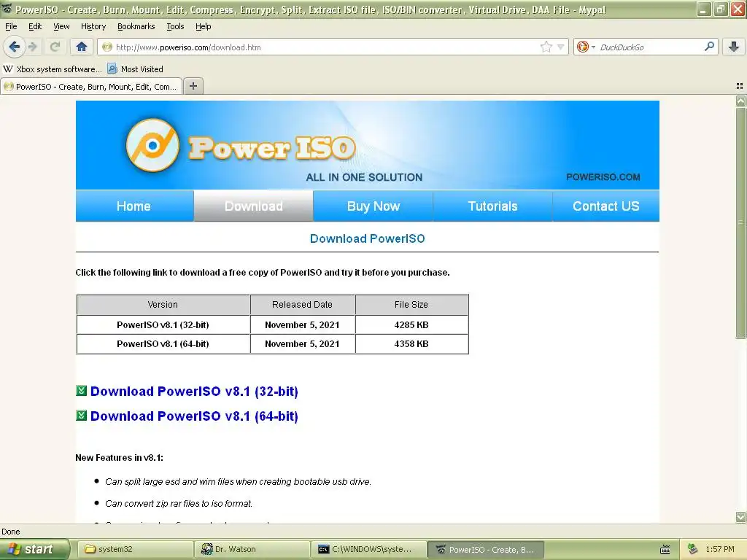Image resolution: width=747 pixels, height=560 pixels.
Task: Click the 'Released Date' column header
Action: [302, 305]
